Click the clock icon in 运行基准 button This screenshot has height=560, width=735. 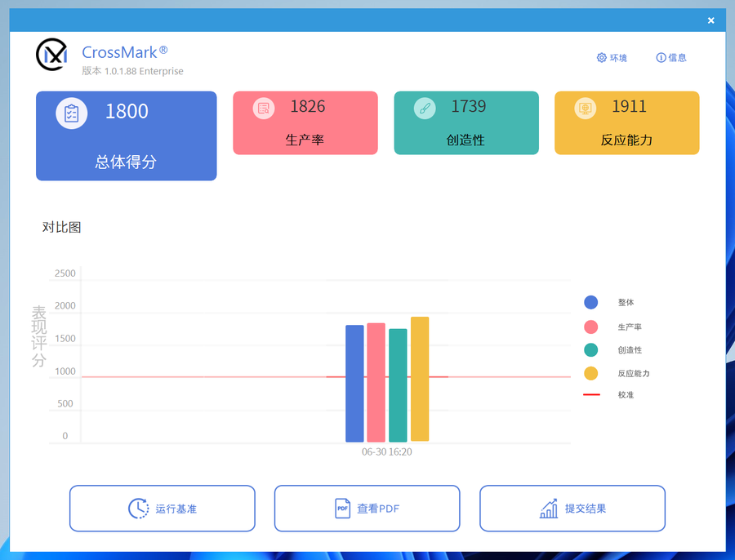138,509
